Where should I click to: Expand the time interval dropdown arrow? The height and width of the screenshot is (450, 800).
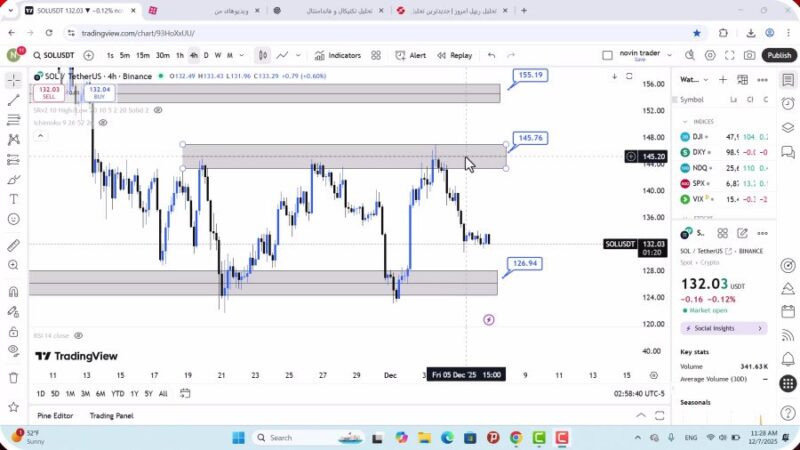(x=243, y=56)
